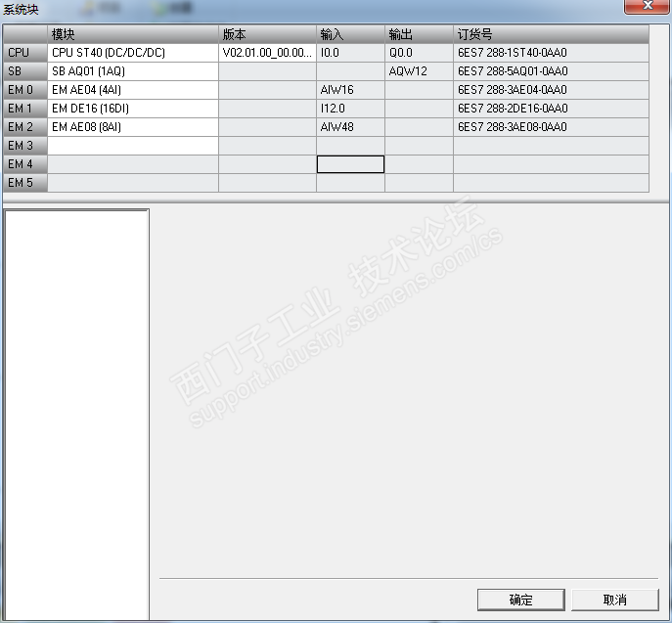The width and height of the screenshot is (672, 623).
Task: Select the EM 0 row header
Action: click(25, 90)
